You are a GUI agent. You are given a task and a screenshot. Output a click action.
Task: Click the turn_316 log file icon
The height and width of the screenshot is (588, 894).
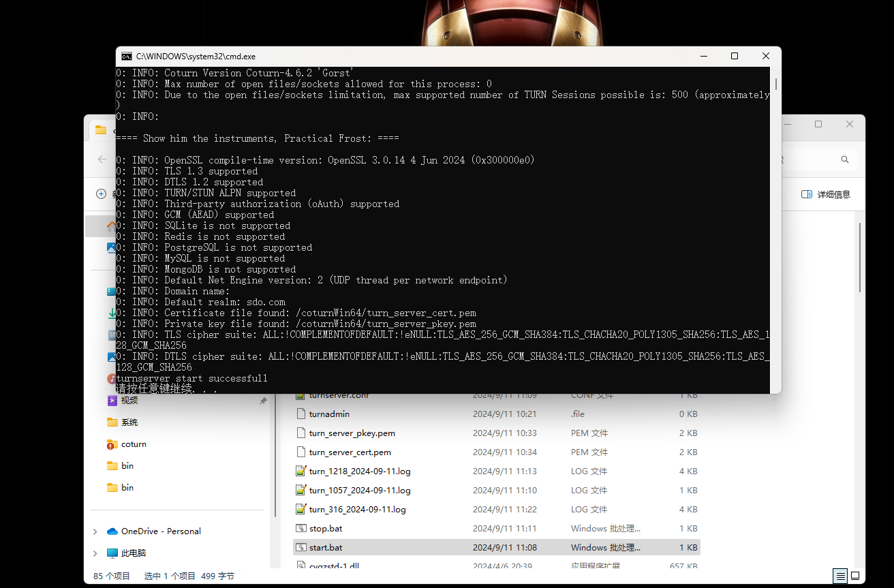tap(300, 510)
